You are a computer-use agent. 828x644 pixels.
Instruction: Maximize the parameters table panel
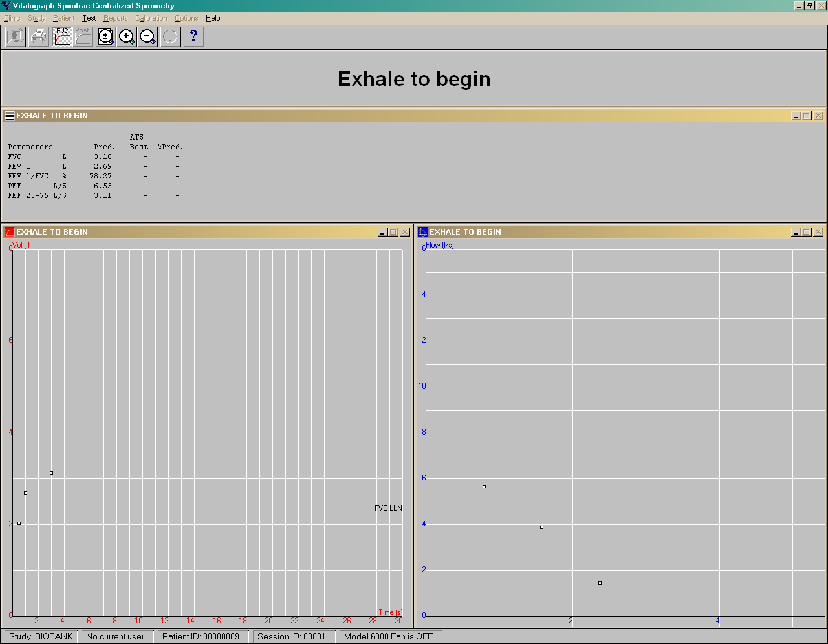tap(807, 116)
